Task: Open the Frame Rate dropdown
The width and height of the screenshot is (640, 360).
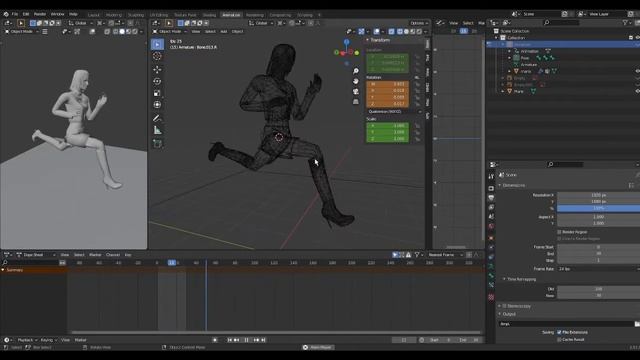Action: 598,269
